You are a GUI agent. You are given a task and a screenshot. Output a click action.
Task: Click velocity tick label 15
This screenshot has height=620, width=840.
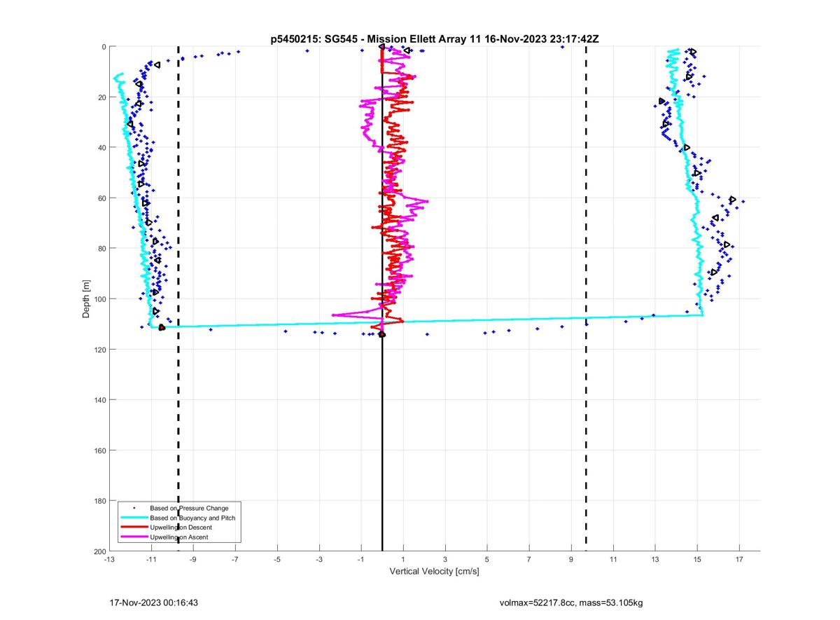click(697, 560)
